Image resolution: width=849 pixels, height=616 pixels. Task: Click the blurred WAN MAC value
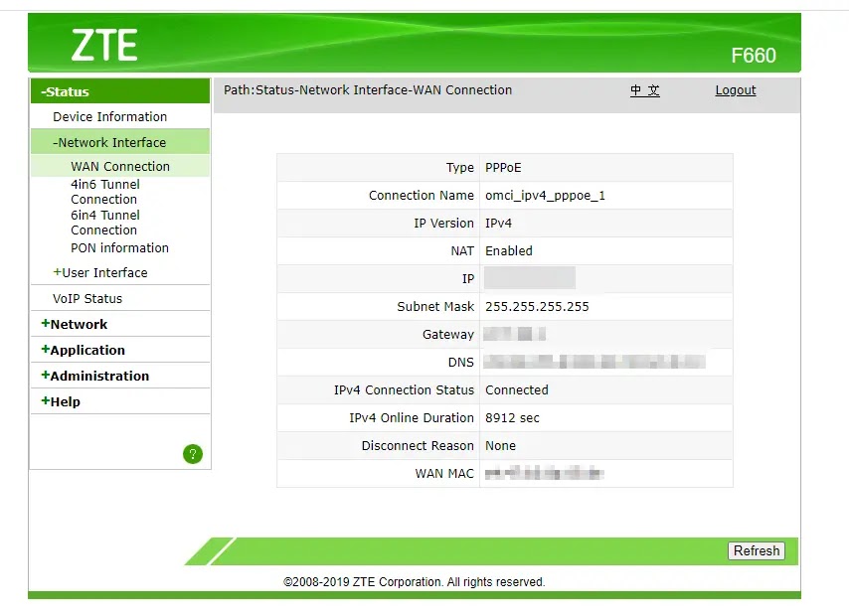coord(544,474)
